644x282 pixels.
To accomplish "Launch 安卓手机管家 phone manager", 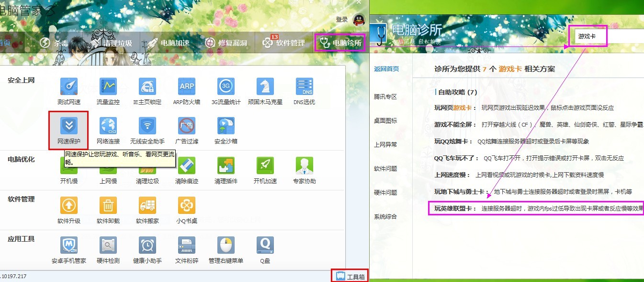I will coord(69,250).
